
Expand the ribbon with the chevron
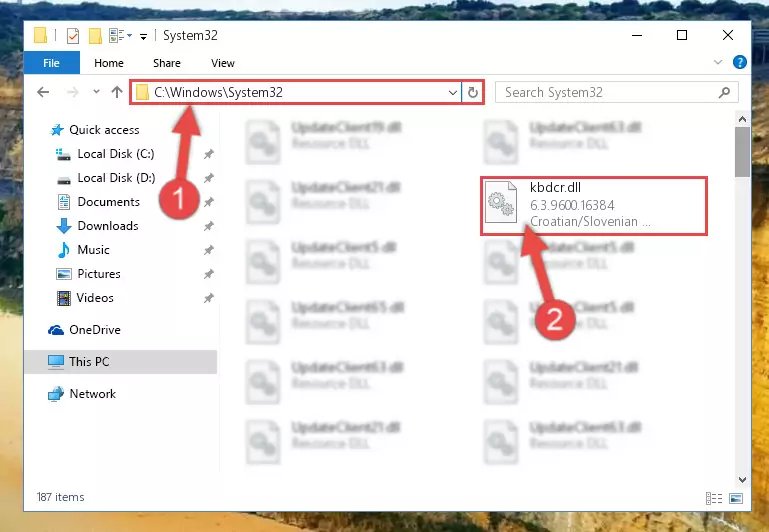[718, 62]
